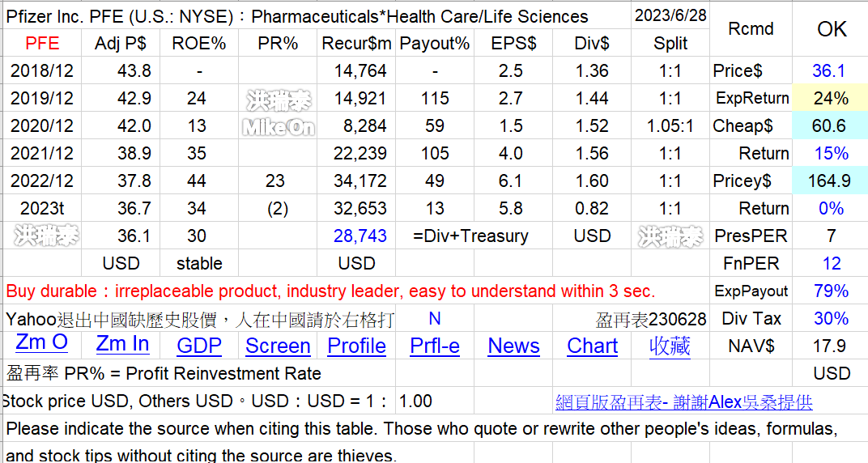Open the News link
This screenshot has width=868, height=463.
click(x=513, y=346)
